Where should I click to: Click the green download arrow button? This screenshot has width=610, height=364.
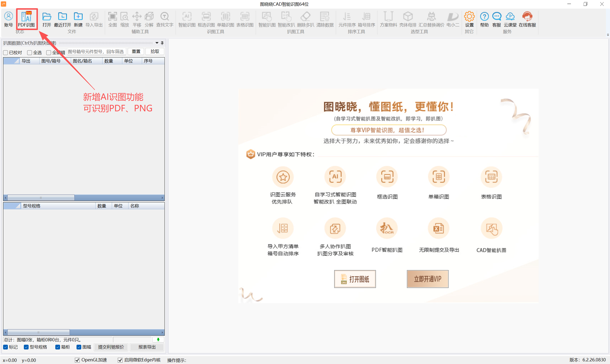tap(158, 339)
